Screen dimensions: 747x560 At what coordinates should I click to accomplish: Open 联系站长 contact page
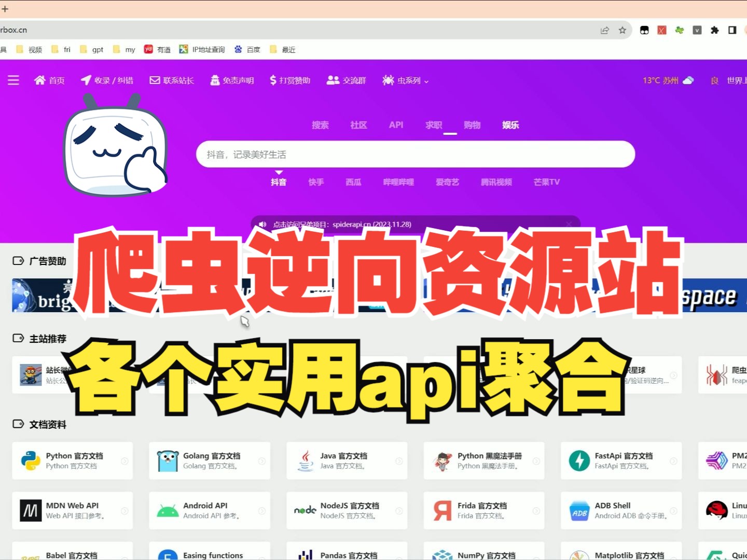pos(172,80)
